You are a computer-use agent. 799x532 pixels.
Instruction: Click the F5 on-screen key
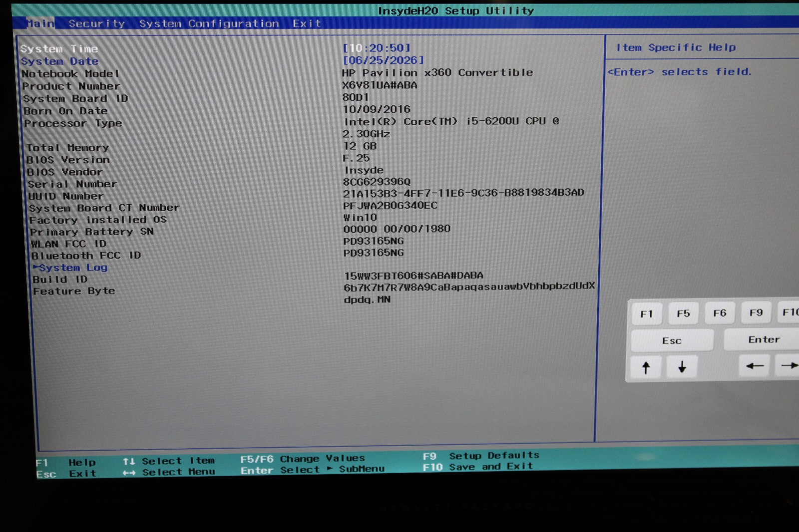pos(683,313)
